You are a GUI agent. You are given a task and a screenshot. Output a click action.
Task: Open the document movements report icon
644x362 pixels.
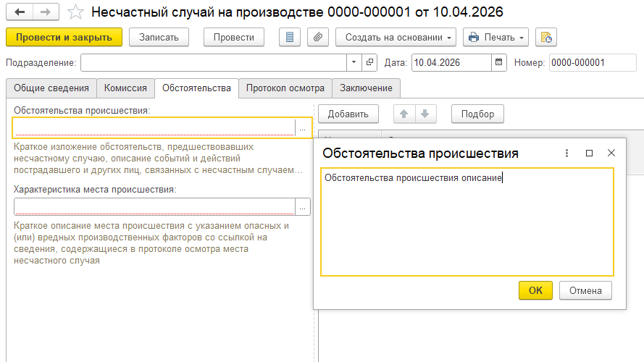290,38
